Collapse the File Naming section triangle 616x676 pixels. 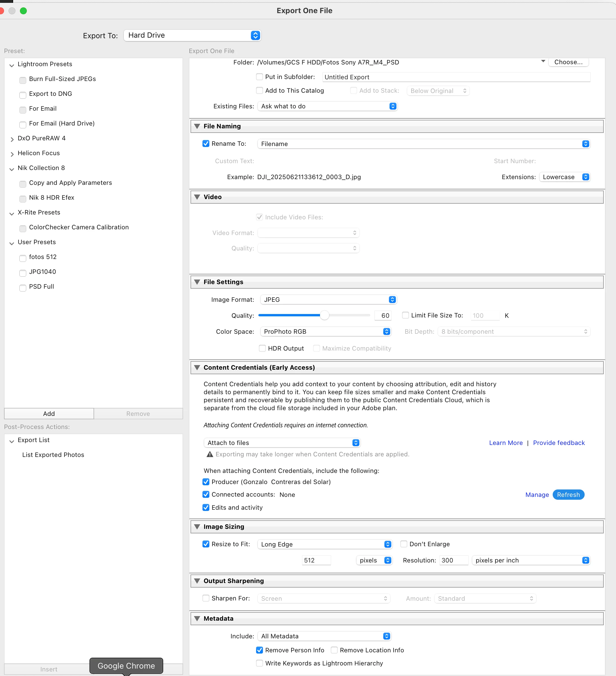click(197, 126)
